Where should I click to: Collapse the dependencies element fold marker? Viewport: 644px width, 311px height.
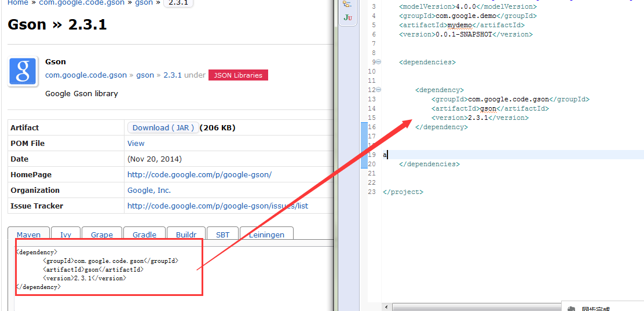click(x=379, y=62)
